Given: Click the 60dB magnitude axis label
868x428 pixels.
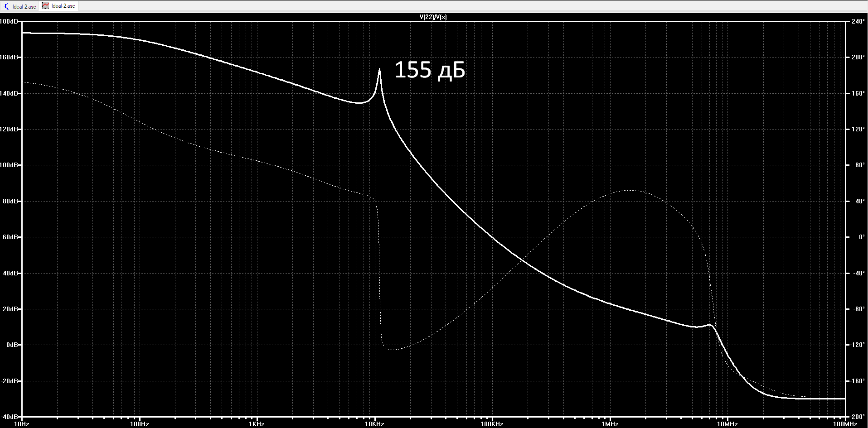Looking at the screenshot, I should (x=10, y=237).
